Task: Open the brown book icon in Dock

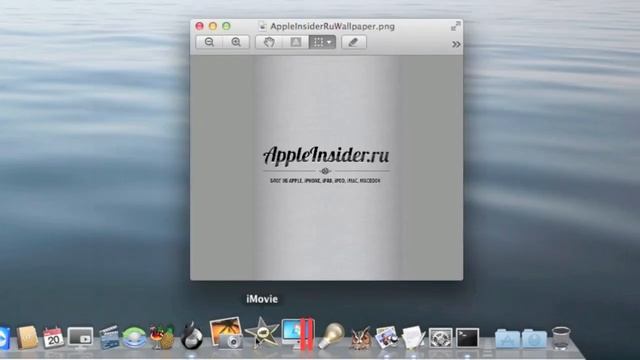Action: click(x=27, y=337)
